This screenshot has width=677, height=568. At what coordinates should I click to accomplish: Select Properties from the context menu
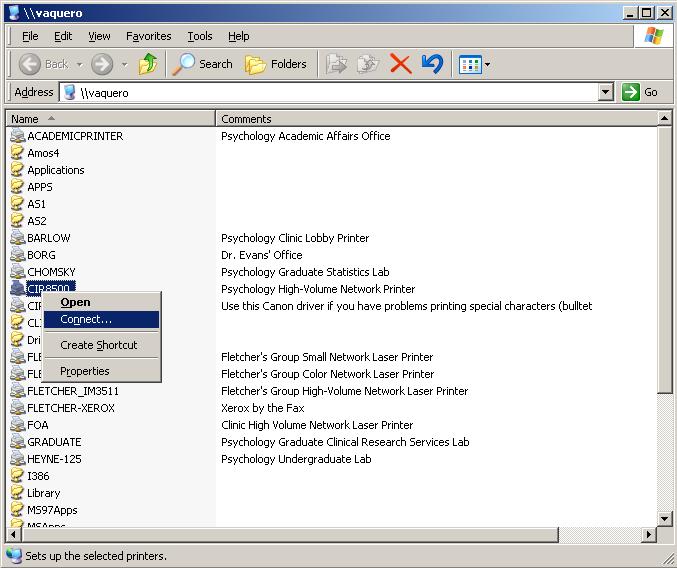point(84,371)
